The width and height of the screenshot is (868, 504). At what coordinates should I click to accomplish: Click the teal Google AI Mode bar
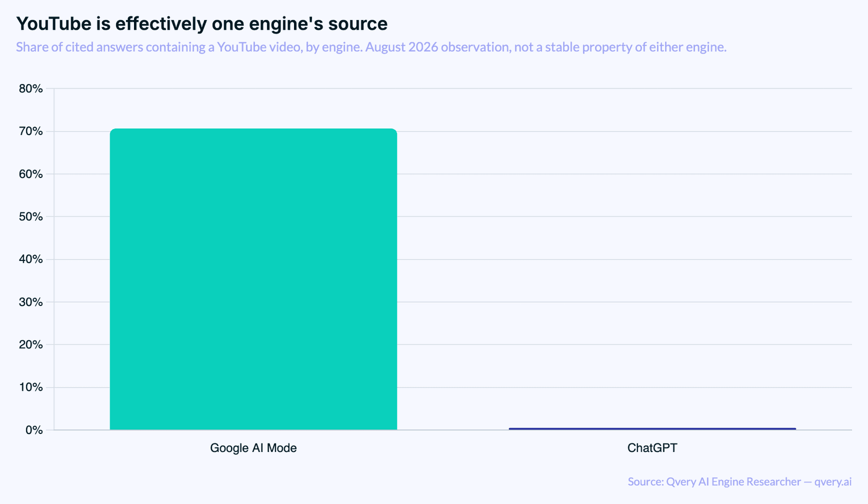[253, 279]
